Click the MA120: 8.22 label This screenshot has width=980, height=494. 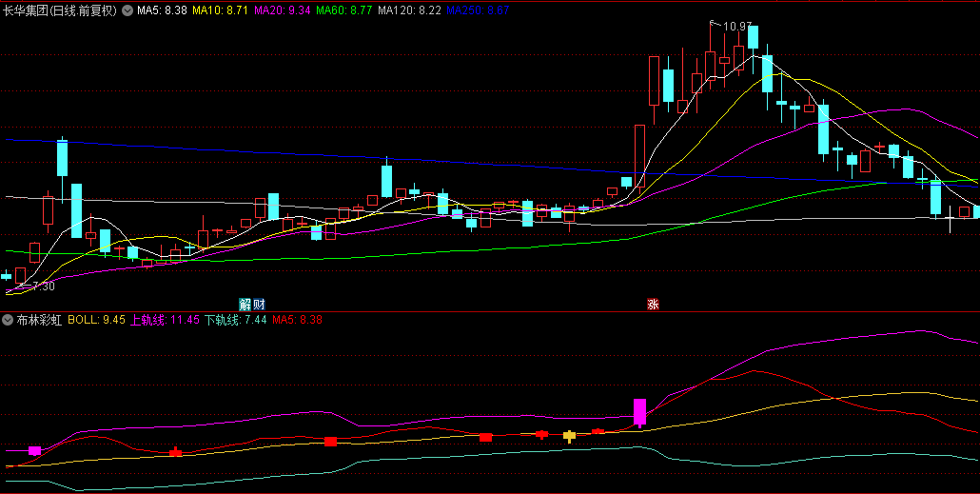click(x=410, y=10)
